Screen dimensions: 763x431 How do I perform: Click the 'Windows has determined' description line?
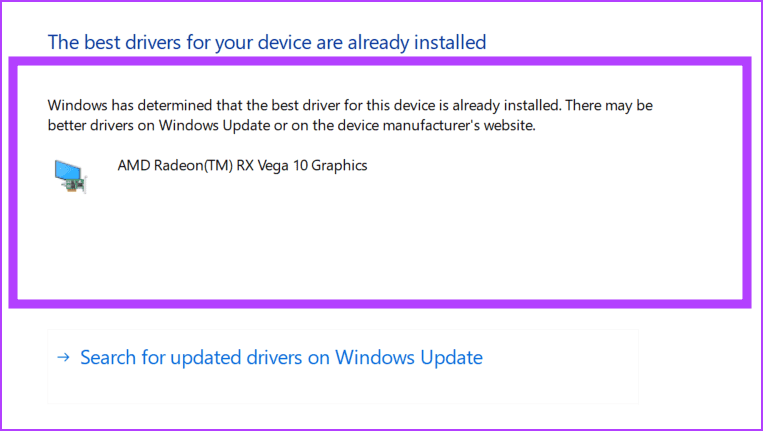coord(350,105)
